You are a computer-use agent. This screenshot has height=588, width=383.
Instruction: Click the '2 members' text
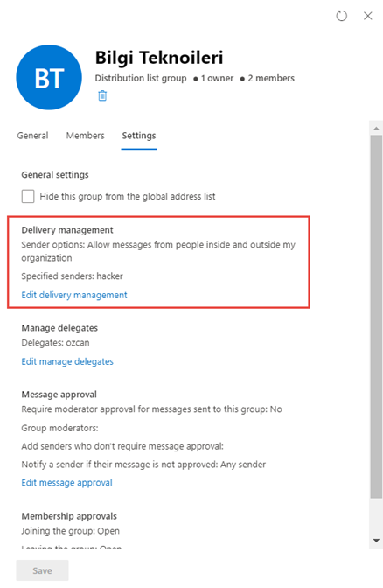click(x=271, y=79)
